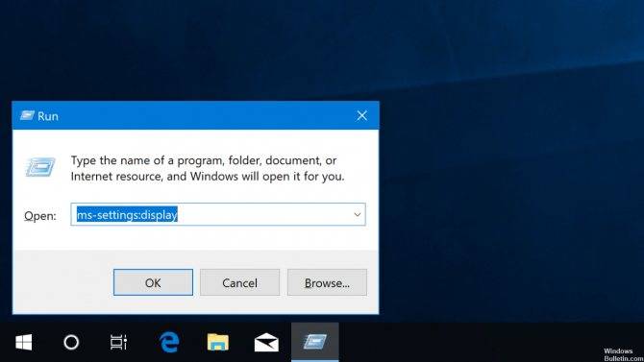
Task: Click the small Run icon in title bar
Action: coord(27,116)
